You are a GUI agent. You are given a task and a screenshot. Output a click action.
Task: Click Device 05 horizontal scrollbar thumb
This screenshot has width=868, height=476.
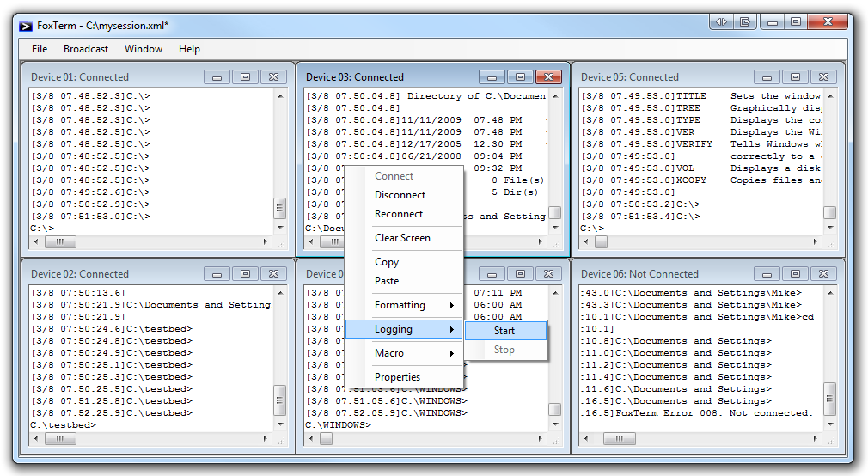(x=601, y=242)
